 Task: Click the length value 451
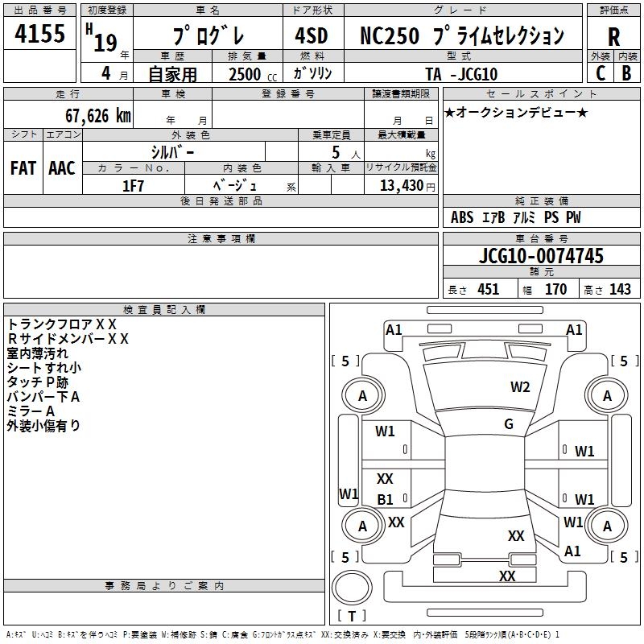[x=488, y=289]
